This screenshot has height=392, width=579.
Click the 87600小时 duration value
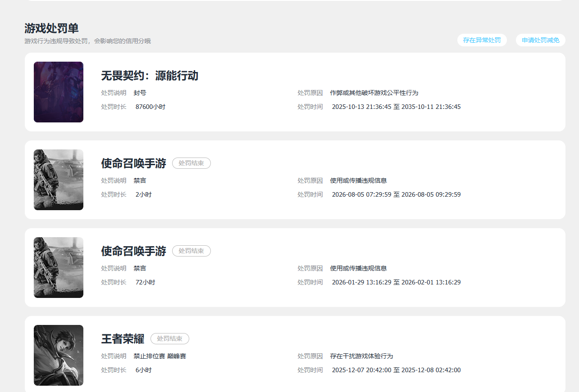click(150, 107)
